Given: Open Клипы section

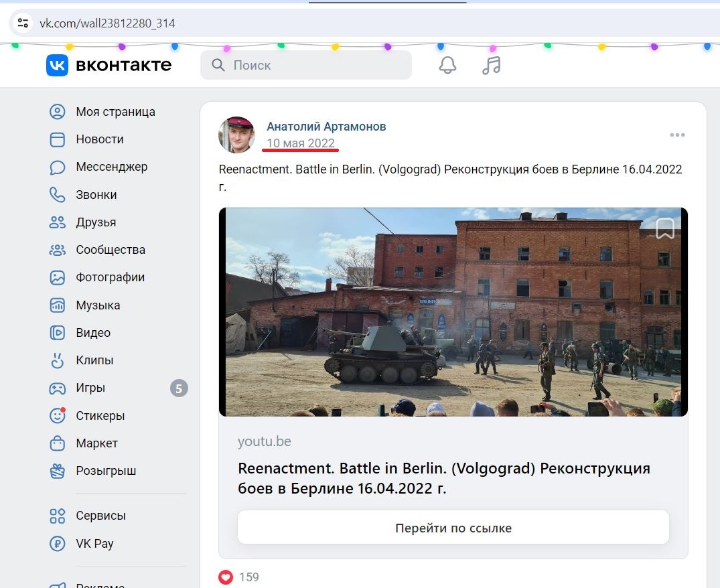Looking at the screenshot, I should point(94,361).
